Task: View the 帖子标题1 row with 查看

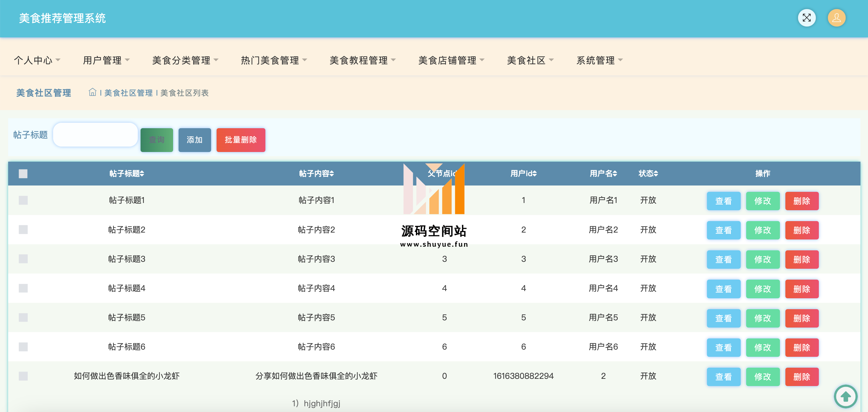Action: pos(724,201)
